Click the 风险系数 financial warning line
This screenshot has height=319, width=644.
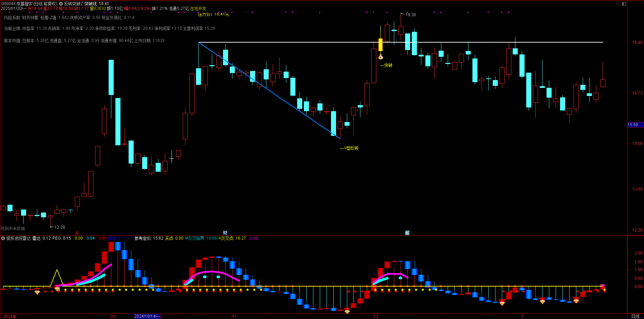point(69,18)
